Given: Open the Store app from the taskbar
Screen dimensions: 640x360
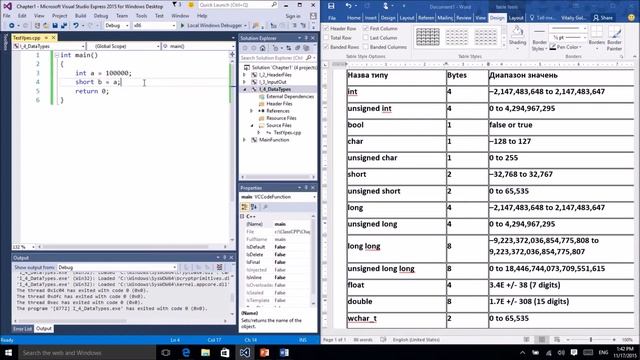Looking at the screenshot, I should 225,352.
